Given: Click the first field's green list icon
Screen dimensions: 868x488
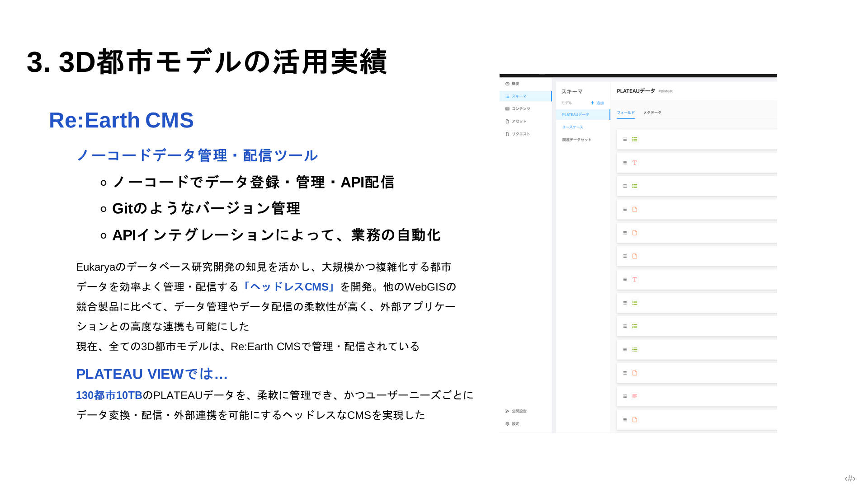Looking at the screenshot, I should tap(635, 140).
